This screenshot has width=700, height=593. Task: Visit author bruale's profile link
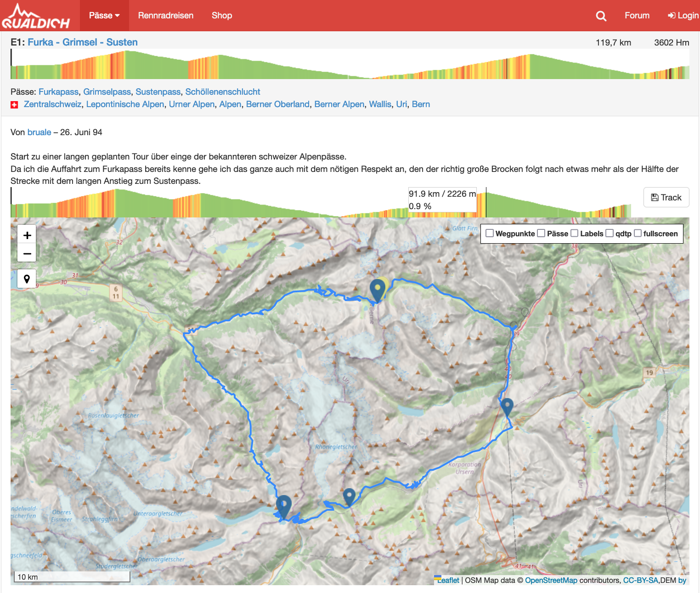click(39, 132)
